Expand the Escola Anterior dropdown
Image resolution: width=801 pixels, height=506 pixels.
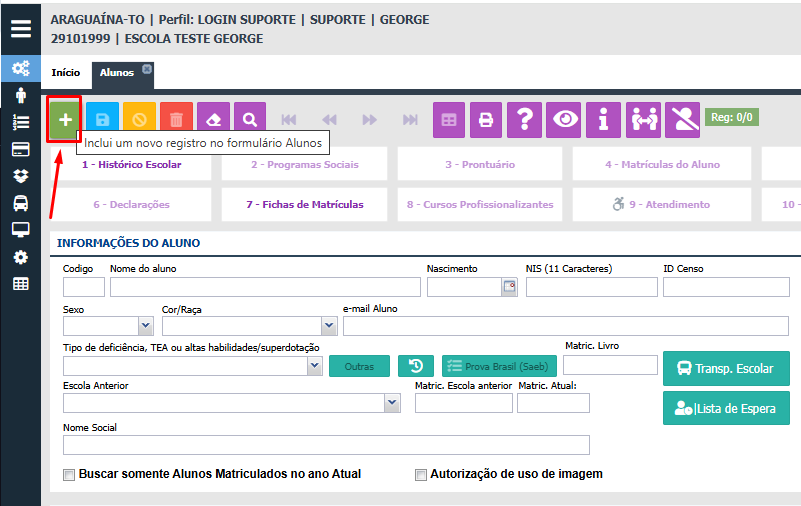click(x=392, y=402)
